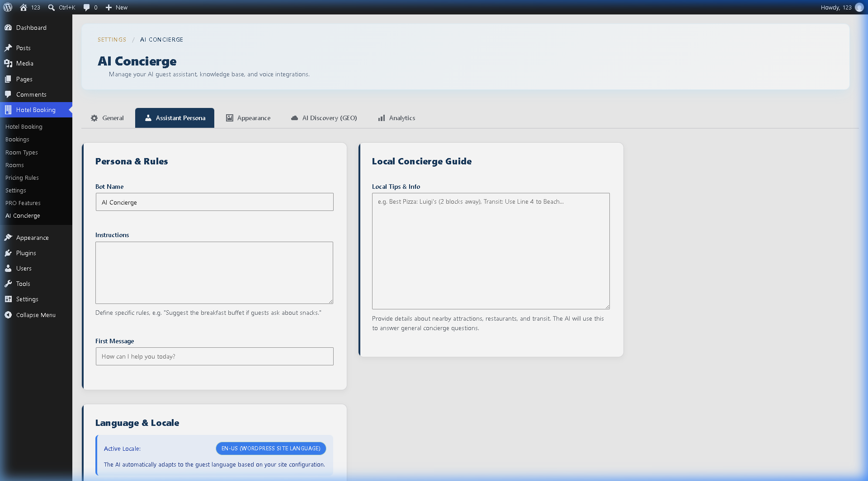Image resolution: width=868 pixels, height=481 pixels.
Task: Click the plus New icon
Action: point(108,7)
